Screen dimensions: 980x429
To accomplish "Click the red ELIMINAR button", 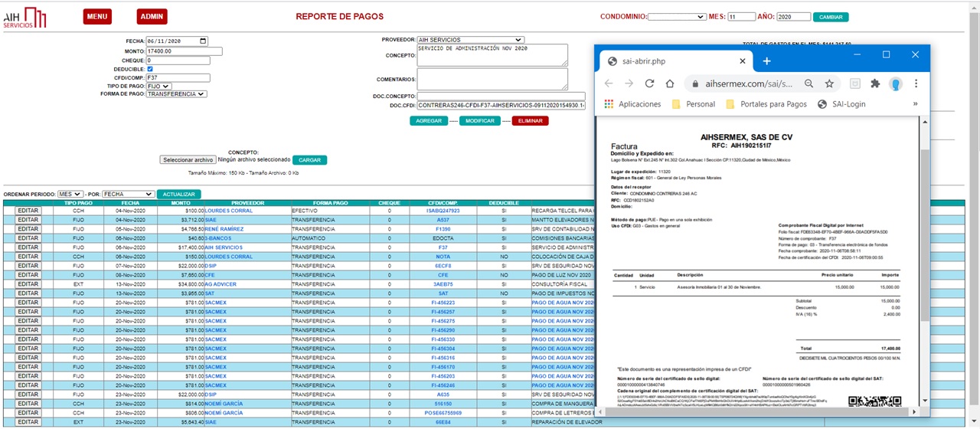I will click(x=530, y=121).
